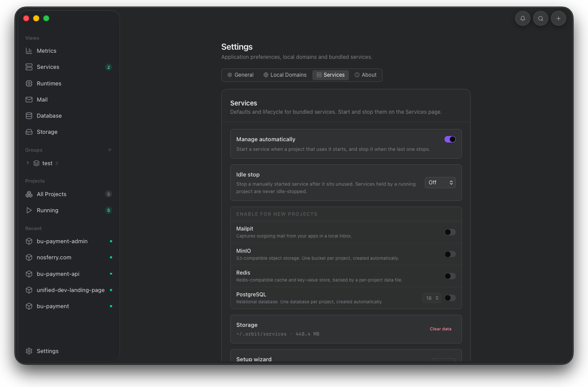This screenshot has height=387, width=588.
Task: Click the green status dot for unified-dev-landing-page
Action: [111, 290]
